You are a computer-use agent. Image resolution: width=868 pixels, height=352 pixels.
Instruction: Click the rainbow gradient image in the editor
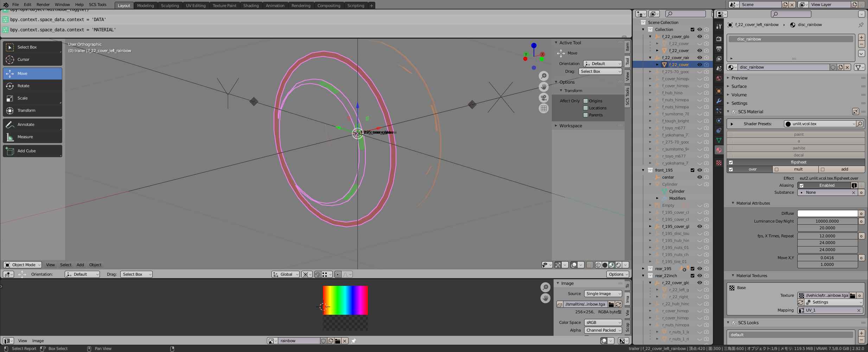(345, 301)
